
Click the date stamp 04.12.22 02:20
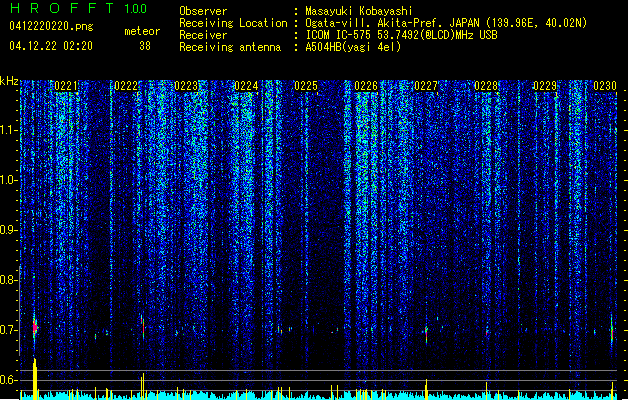coord(51,46)
